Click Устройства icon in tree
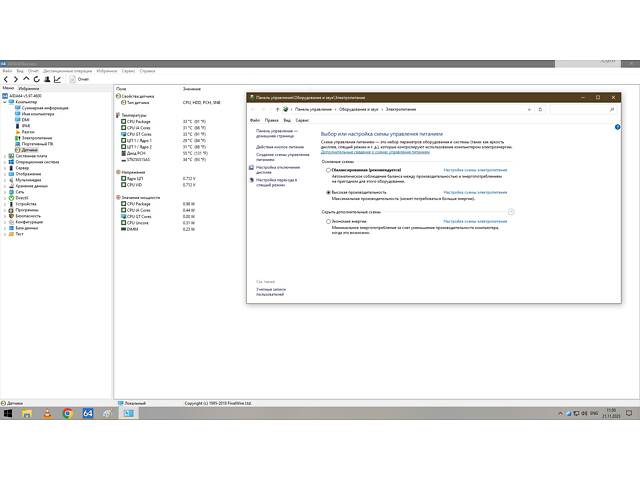This screenshot has width=640, height=480. [x=11, y=204]
